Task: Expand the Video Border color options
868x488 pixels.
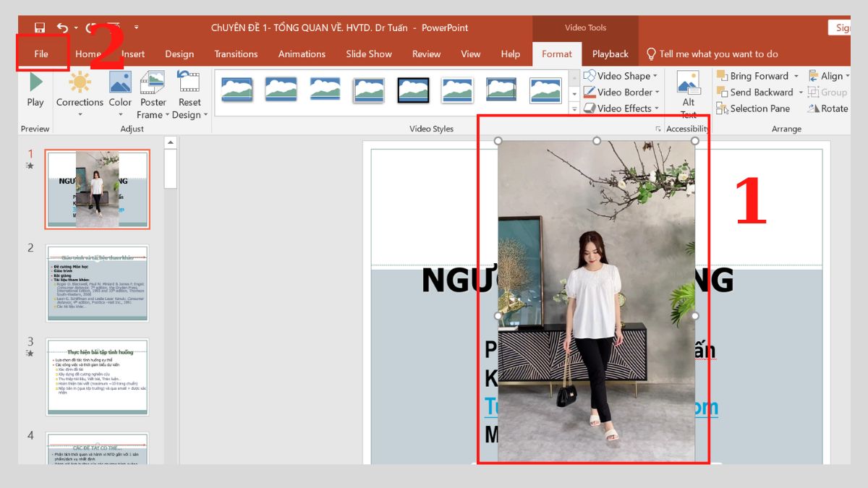Action: [x=657, y=92]
